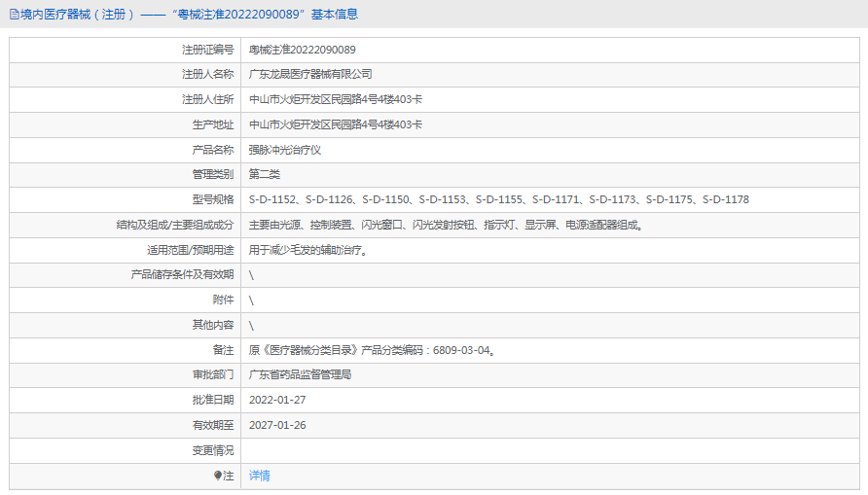
Task: Click the model list starting with S-D-1152
Action: point(499,199)
